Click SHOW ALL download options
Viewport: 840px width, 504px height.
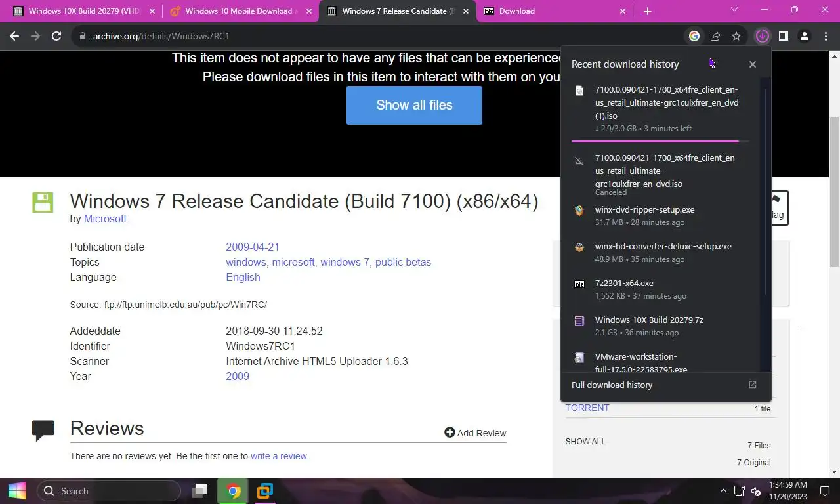click(585, 441)
